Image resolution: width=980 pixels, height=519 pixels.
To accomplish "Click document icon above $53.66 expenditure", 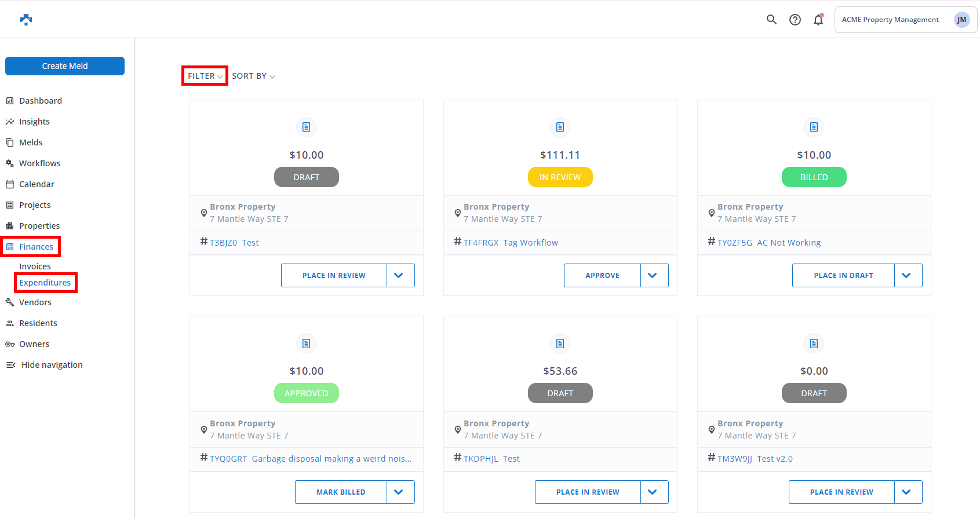I will (x=560, y=343).
